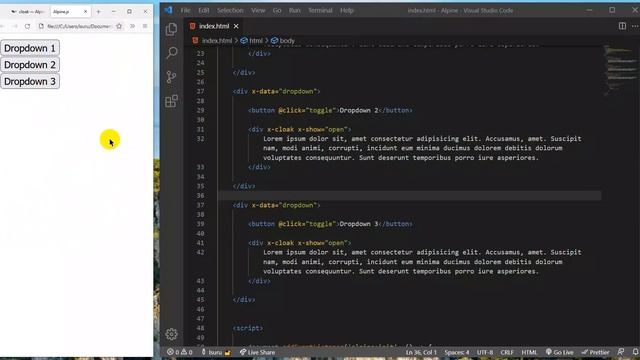640x360 pixels.
Task: Go forward in the browser
Action: [15, 26]
